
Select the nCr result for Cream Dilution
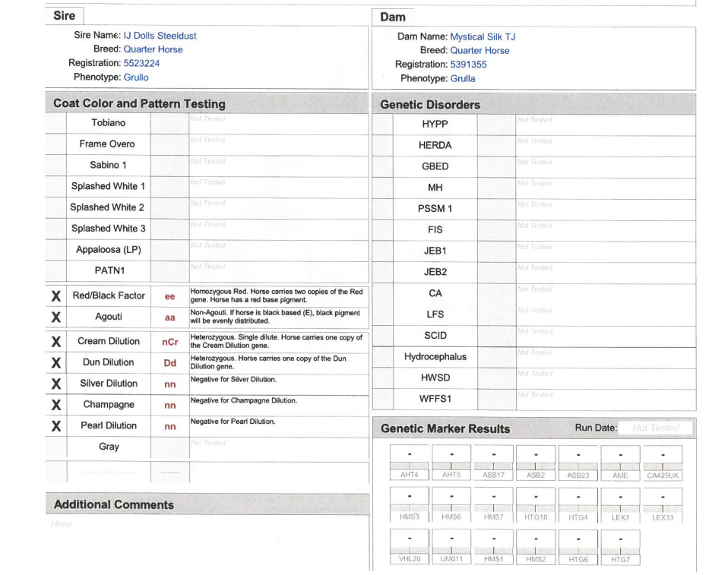pyautogui.click(x=170, y=343)
